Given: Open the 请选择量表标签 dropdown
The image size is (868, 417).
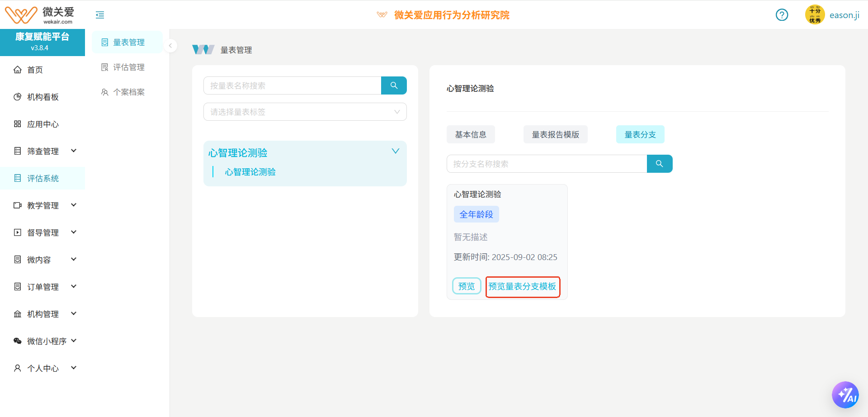Looking at the screenshot, I should (x=305, y=112).
